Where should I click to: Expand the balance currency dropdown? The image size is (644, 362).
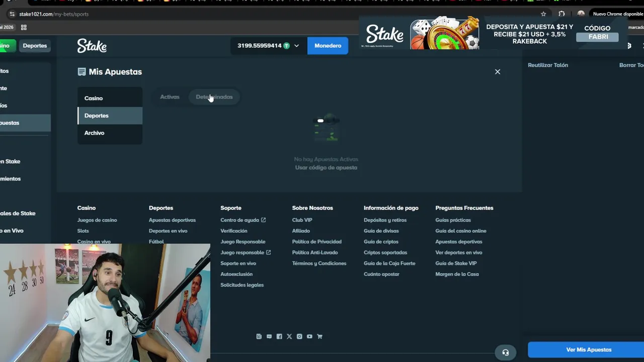[x=296, y=46]
